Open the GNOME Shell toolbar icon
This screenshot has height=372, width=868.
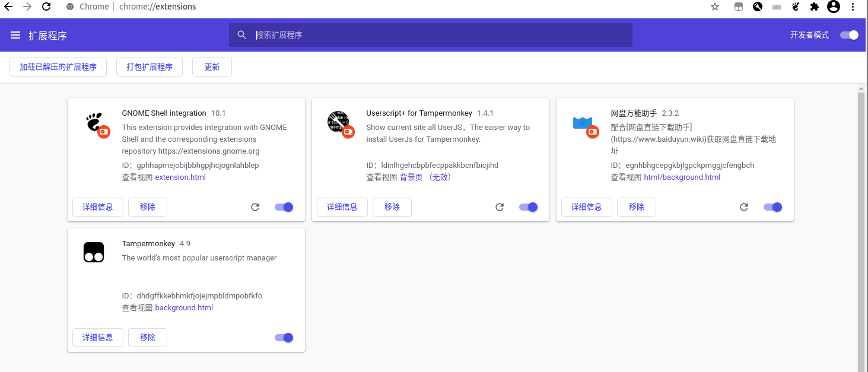796,7
